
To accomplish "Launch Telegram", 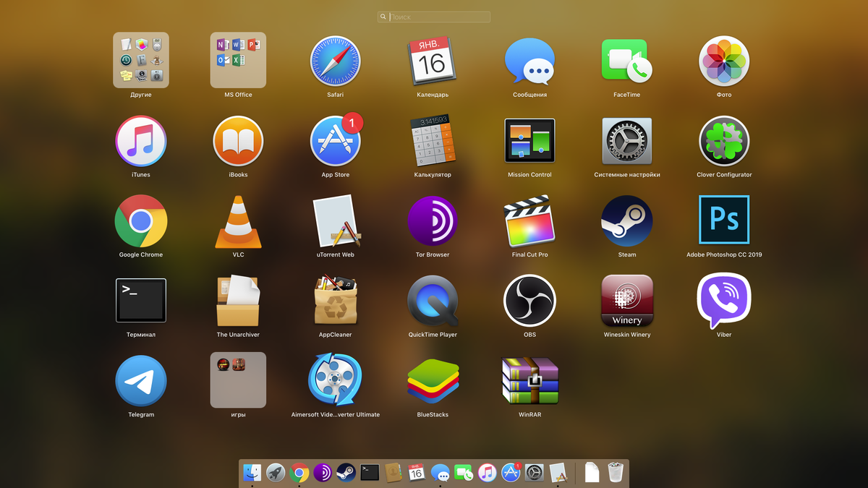I will (x=141, y=381).
